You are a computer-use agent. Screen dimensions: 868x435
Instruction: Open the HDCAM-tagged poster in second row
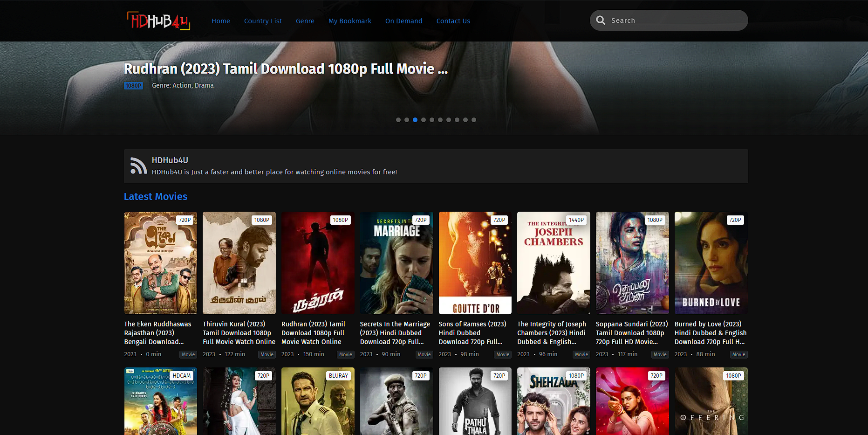click(161, 401)
